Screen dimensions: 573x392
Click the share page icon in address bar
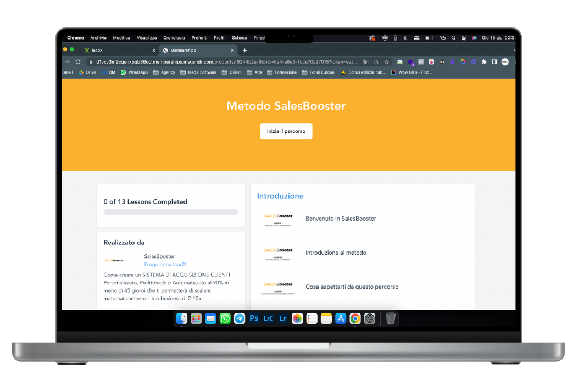click(x=376, y=62)
